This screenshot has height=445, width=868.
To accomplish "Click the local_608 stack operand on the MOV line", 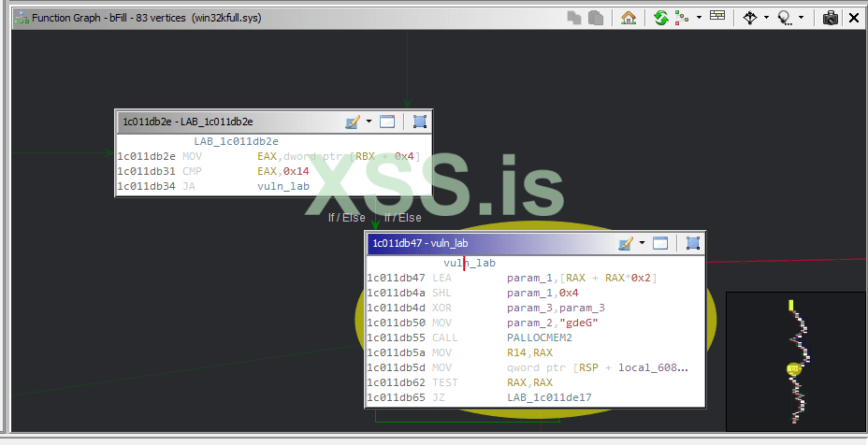I will (x=653, y=367).
